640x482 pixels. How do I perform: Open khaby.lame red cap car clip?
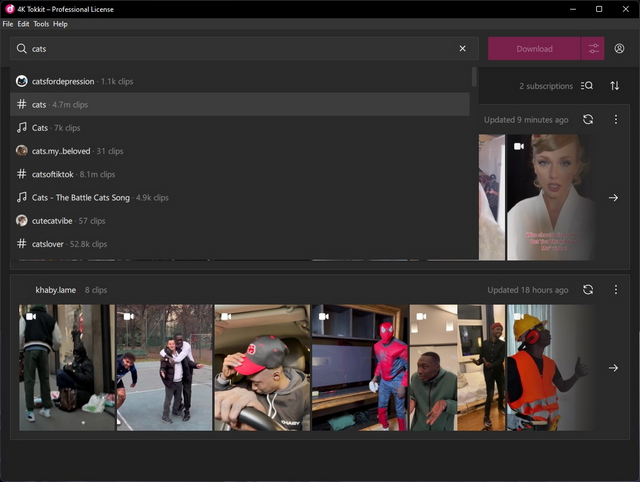(262, 367)
